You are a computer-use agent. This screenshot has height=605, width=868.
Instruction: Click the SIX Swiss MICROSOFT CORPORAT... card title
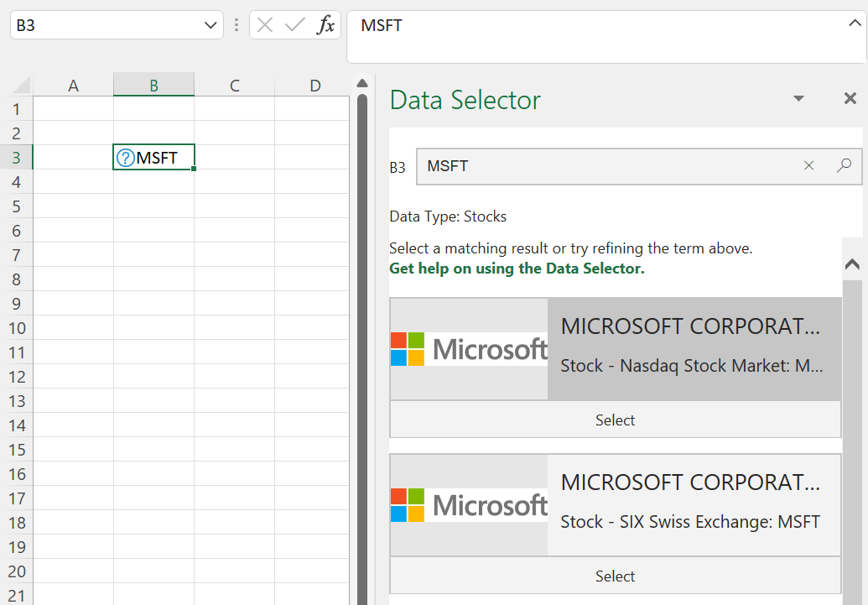(690, 482)
